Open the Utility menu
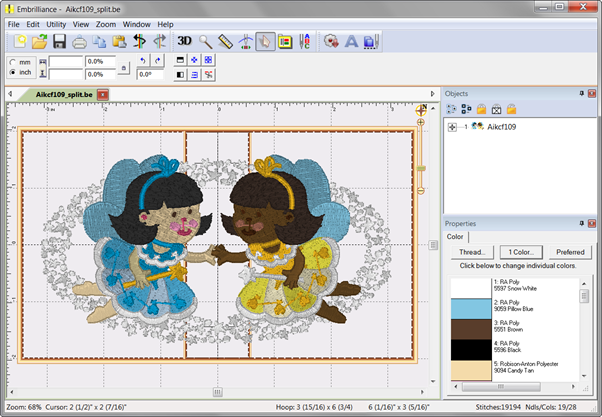The image size is (602, 417). click(x=56, y=24)
